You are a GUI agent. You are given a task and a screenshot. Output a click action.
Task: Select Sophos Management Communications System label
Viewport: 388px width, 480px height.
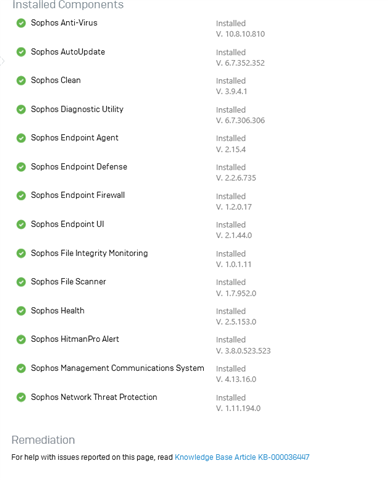point(117,368)
